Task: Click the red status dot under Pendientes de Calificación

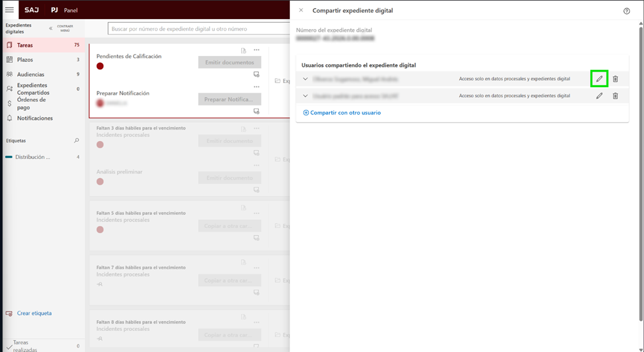Action: [x=100, y=66]
